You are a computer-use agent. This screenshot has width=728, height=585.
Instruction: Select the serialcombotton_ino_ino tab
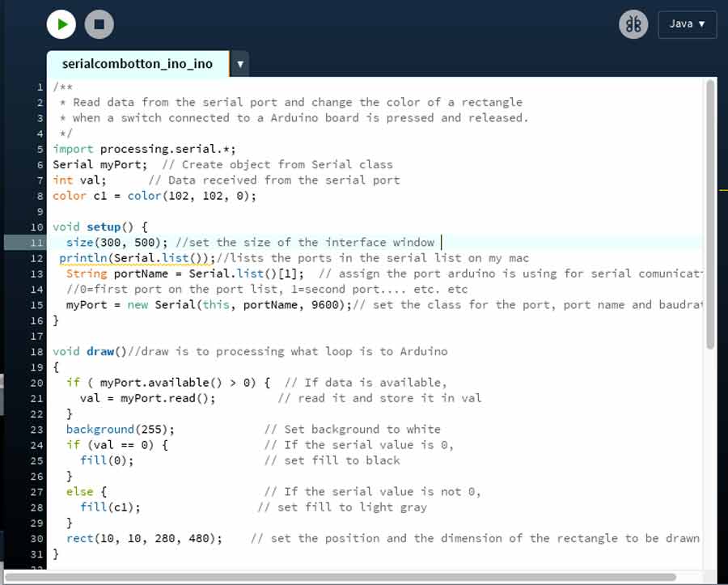(138, 63)
